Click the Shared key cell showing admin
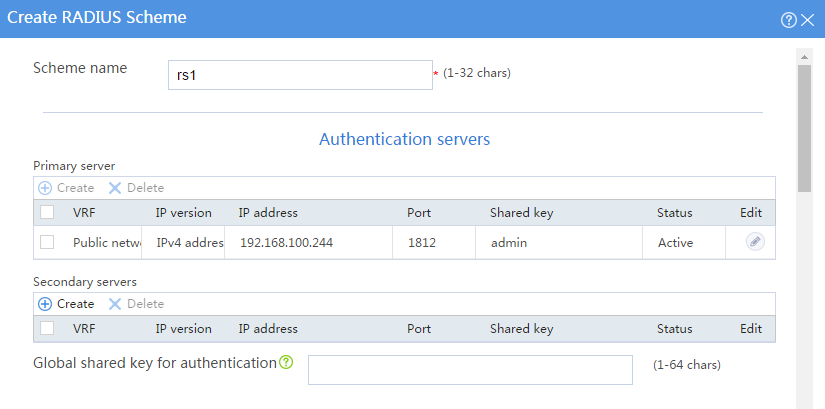This screenshot has width=825, height=409. (x=559, y=243)
